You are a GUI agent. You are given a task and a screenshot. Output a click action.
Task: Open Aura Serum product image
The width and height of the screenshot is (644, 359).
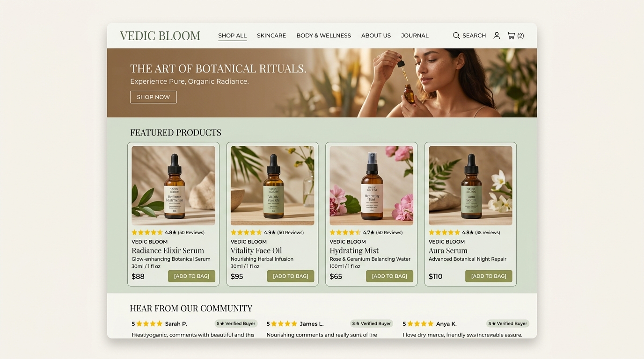tap(470, 186)
